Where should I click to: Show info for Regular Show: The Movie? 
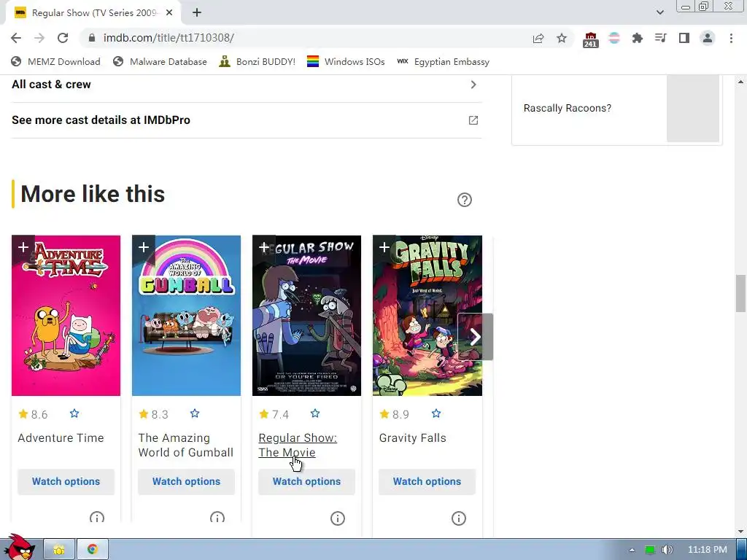(x=337, y=518)
